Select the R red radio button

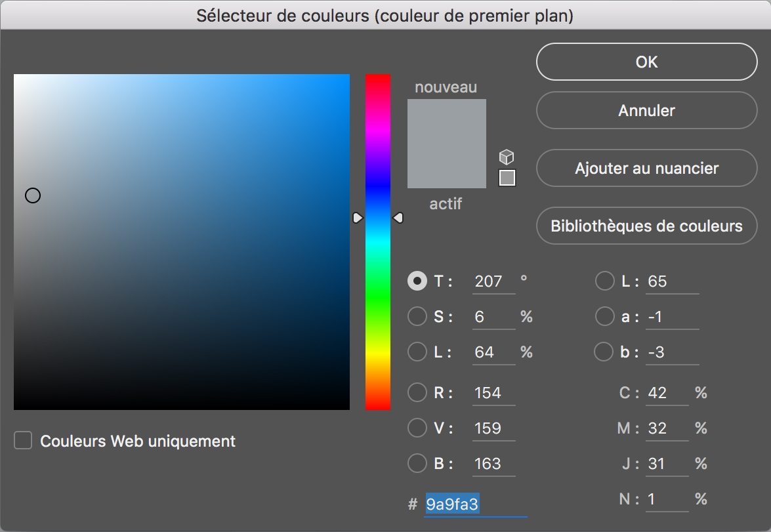[x=417, y=393]
